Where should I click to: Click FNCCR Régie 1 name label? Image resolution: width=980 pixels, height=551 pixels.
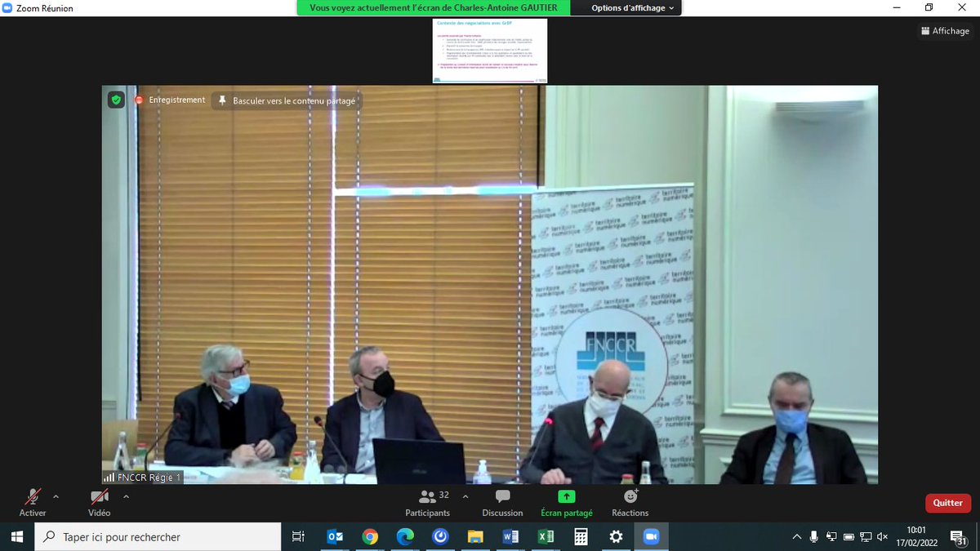[142, 478]
